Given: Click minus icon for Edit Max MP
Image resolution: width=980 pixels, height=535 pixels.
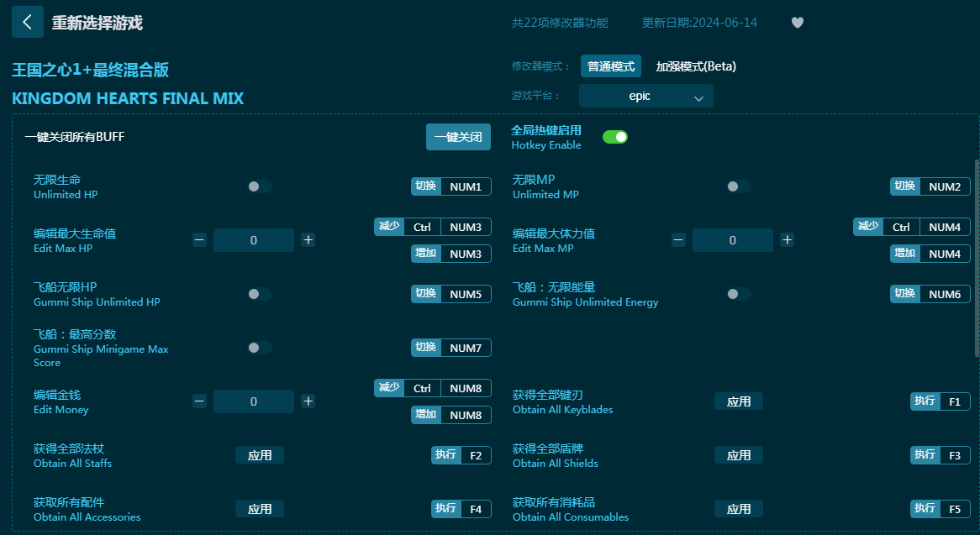Looking at the screenshot, I should click(679, 239).
